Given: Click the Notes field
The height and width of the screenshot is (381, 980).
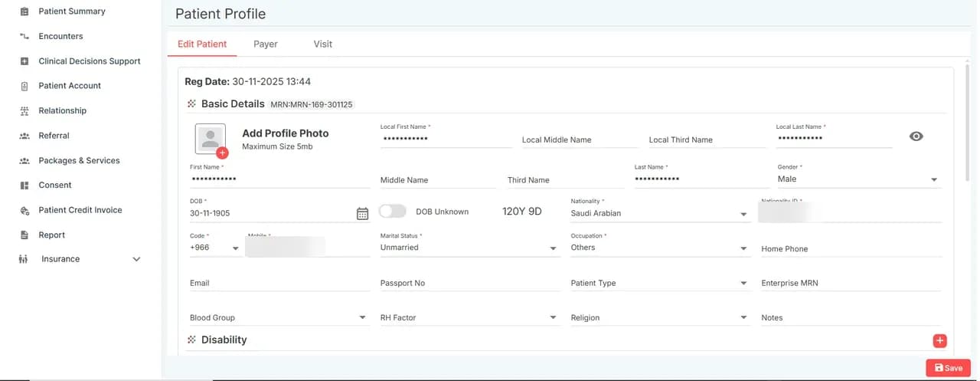Looking at the screenshot, I should [x=851, y=317].
